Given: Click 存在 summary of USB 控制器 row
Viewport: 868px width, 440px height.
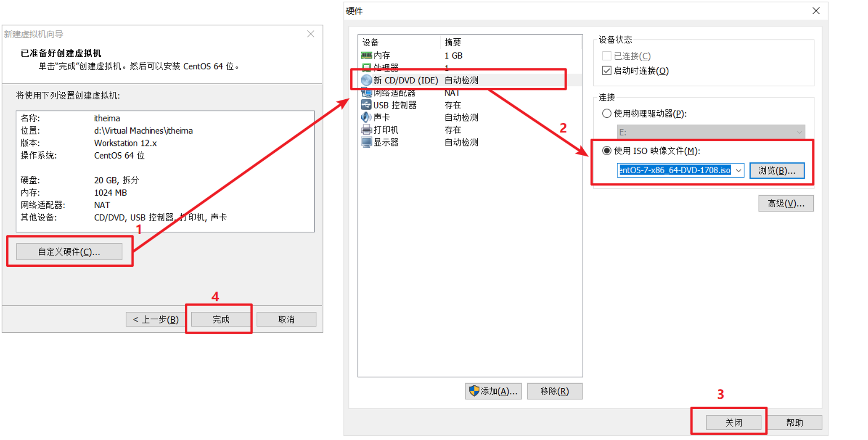Looking at the screenshot, I should click(x=453, y=105).
